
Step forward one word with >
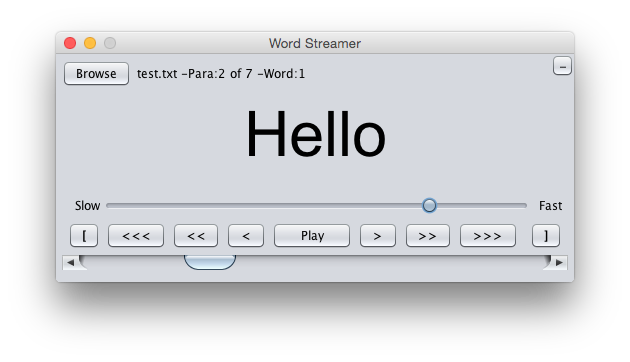pos(378,235)
